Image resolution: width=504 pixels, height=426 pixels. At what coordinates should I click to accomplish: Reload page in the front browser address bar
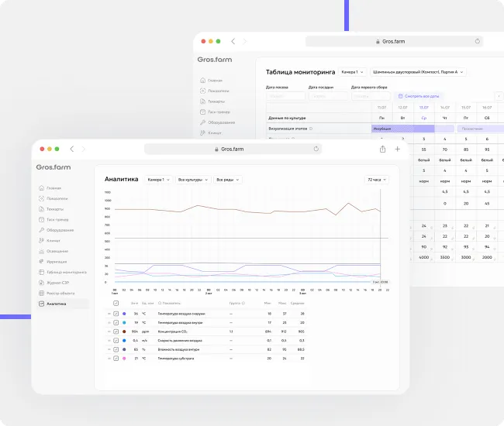point(316,149)
